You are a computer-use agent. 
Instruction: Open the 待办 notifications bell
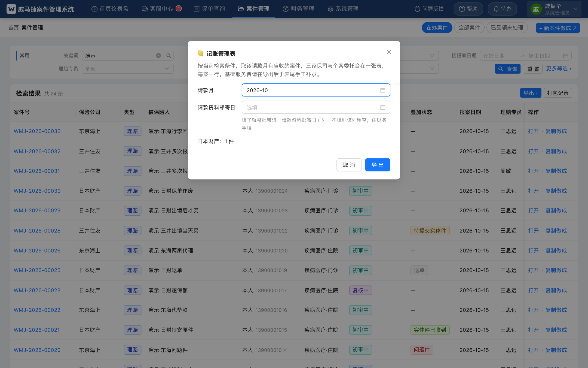pyautogui.click(x=503, y=9)
